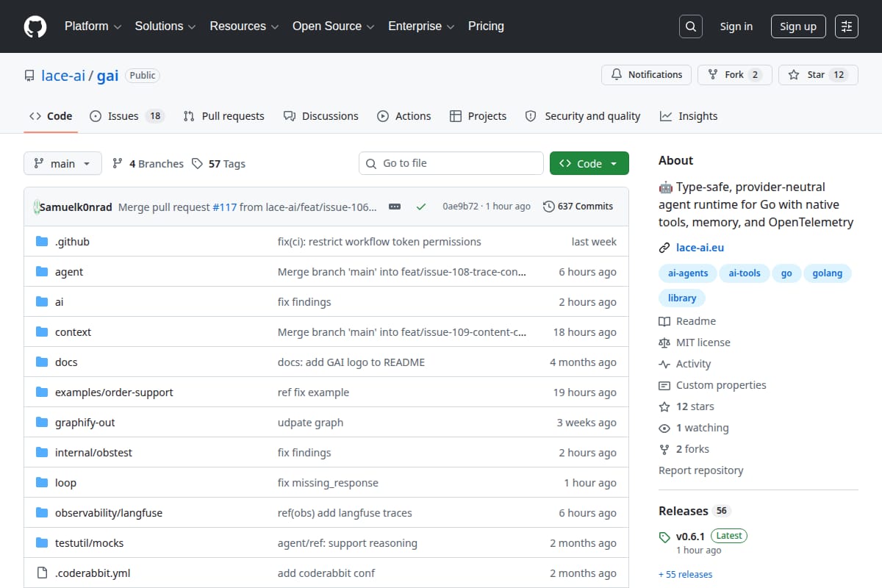The image size is (882, 588).
Task: Open the commit details ellipsis button
Action: pyautogui.click(x=395, y=207)
